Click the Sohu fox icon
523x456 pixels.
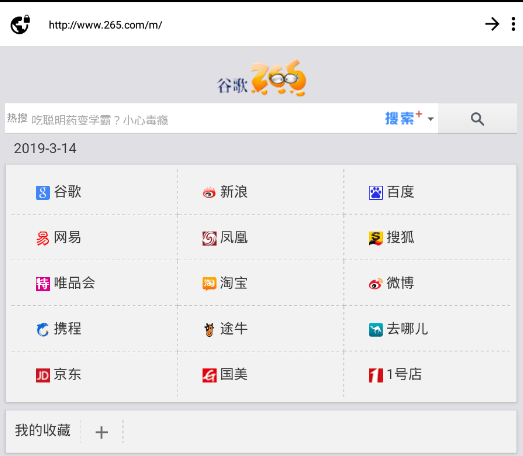(x=376, y=239)
